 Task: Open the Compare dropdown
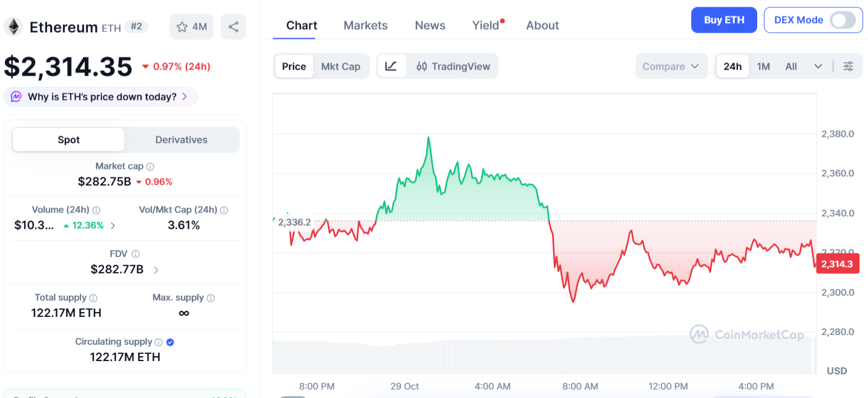(x=671, y=67)
